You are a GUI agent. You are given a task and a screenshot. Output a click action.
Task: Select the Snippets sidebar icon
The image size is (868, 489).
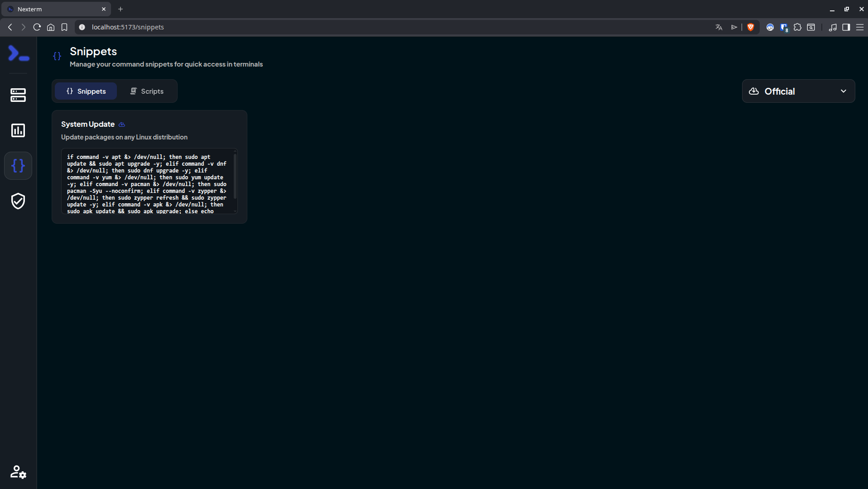18,166
